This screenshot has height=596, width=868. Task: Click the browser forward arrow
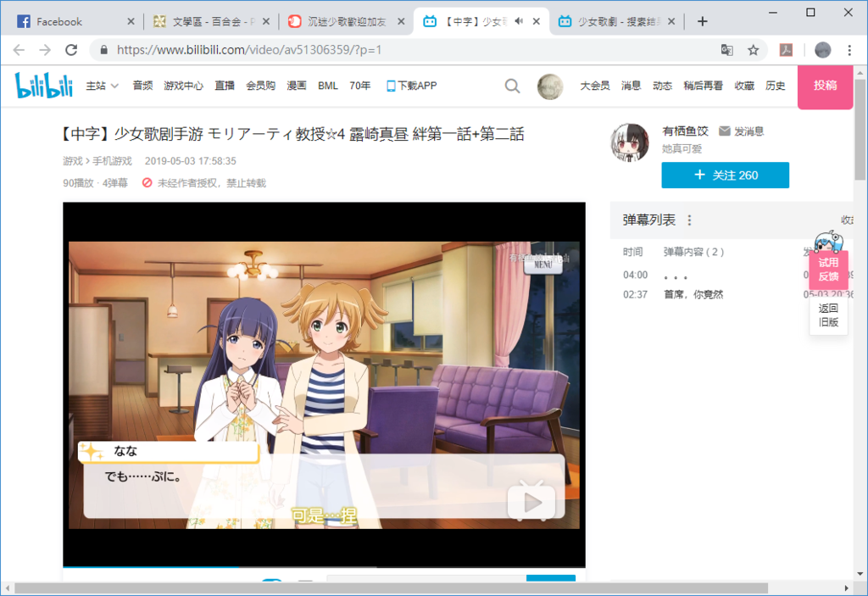pyautogui.click(x=45, y=50)
